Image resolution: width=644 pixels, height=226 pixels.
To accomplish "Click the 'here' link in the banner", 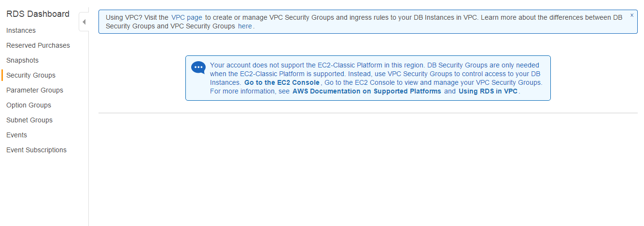I will (245, 26).
